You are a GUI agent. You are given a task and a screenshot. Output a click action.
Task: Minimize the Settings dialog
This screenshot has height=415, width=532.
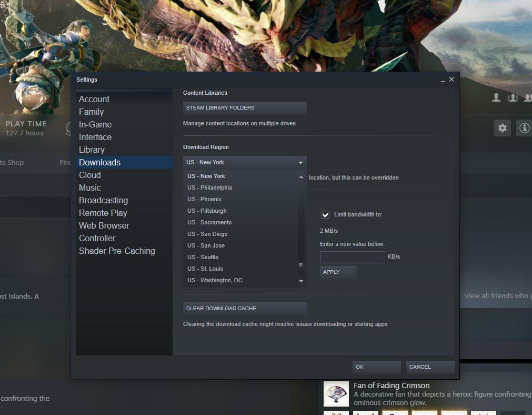pyautogui.click(x=443, y=80)
